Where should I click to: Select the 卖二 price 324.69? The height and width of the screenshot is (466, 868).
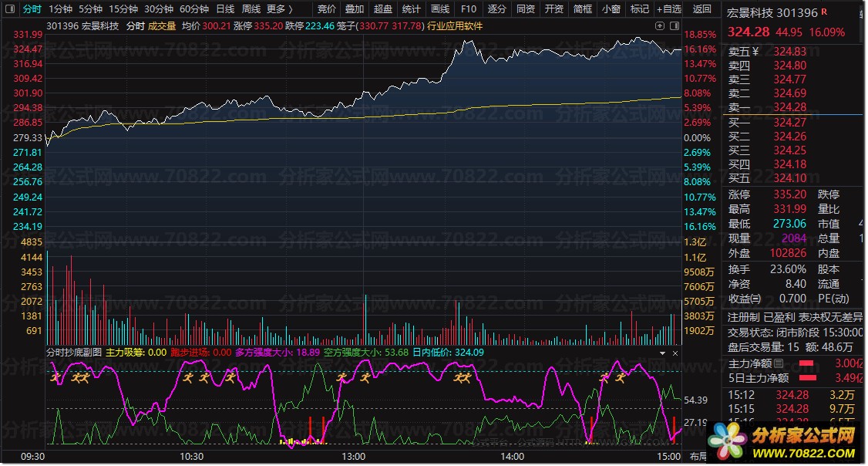coord(790,93)
